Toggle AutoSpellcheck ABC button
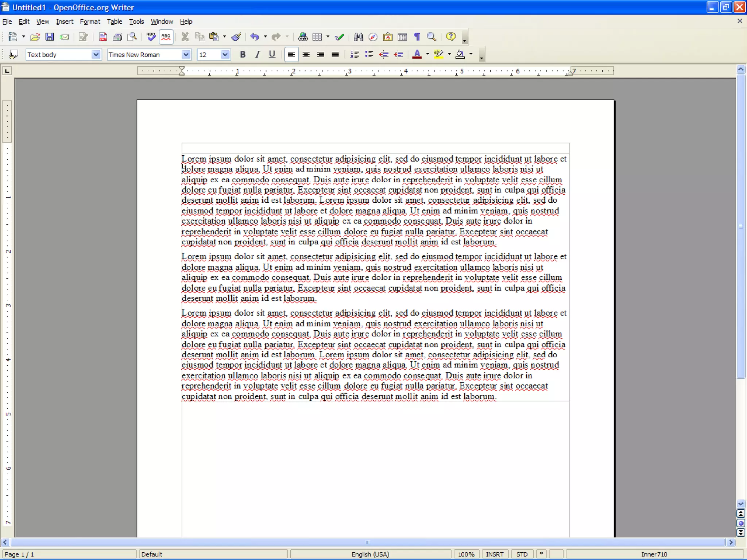747x560 pixels. tap(166, 37)
